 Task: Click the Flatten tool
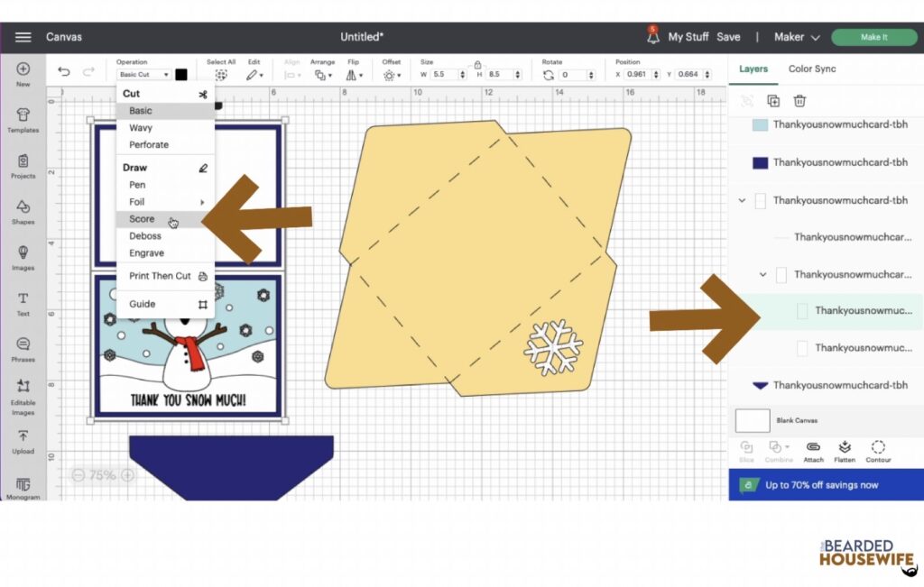pyautogui.click(x=845, y=451)
